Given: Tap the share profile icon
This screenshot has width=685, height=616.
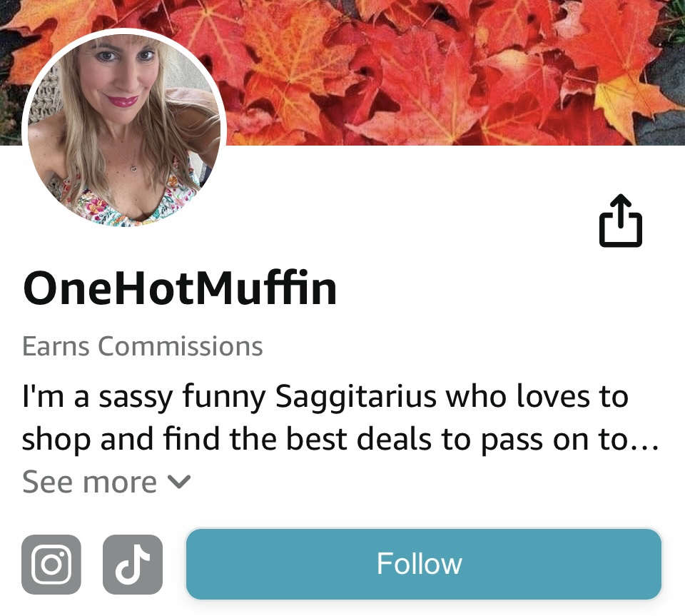Looking at the screenshot, I should coord(620,220).
